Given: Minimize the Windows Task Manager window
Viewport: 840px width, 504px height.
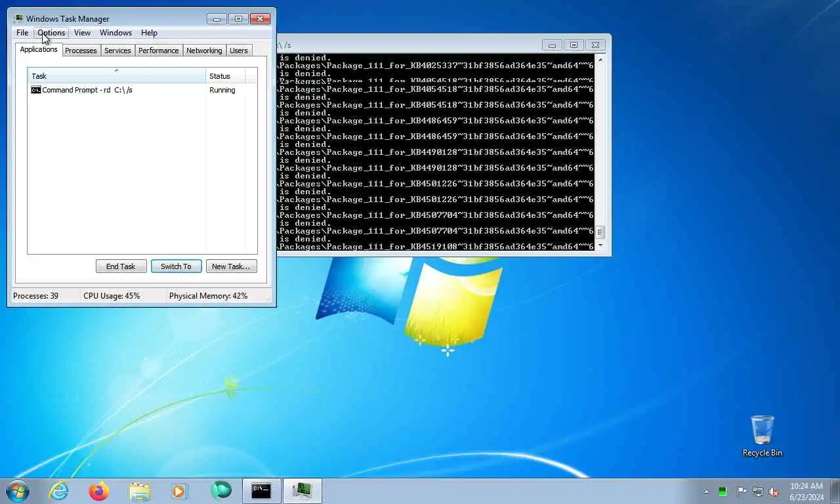Looking at the screenshot, I should [217, 18].
